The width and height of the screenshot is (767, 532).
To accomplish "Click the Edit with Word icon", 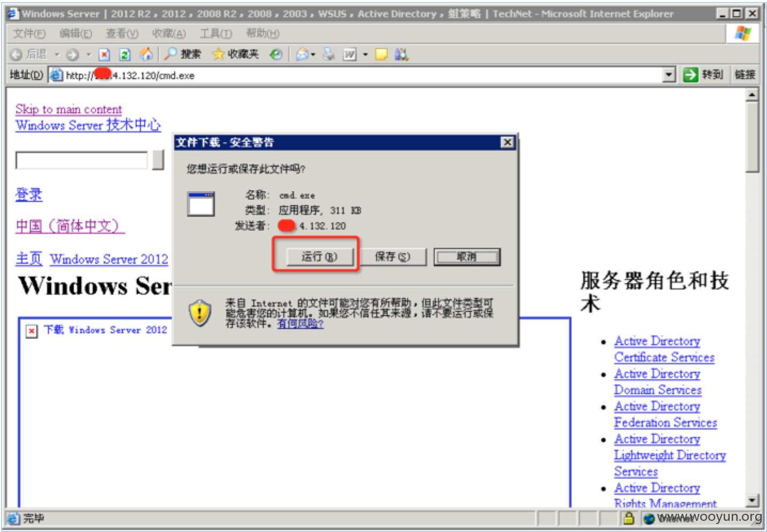I will click(x=350, y=54).
